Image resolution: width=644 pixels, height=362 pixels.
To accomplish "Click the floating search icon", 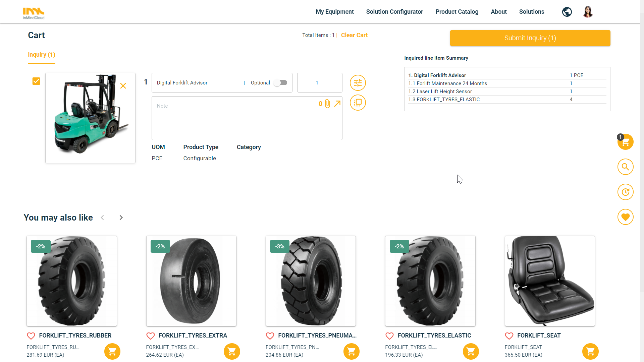I will click(625, 167).
